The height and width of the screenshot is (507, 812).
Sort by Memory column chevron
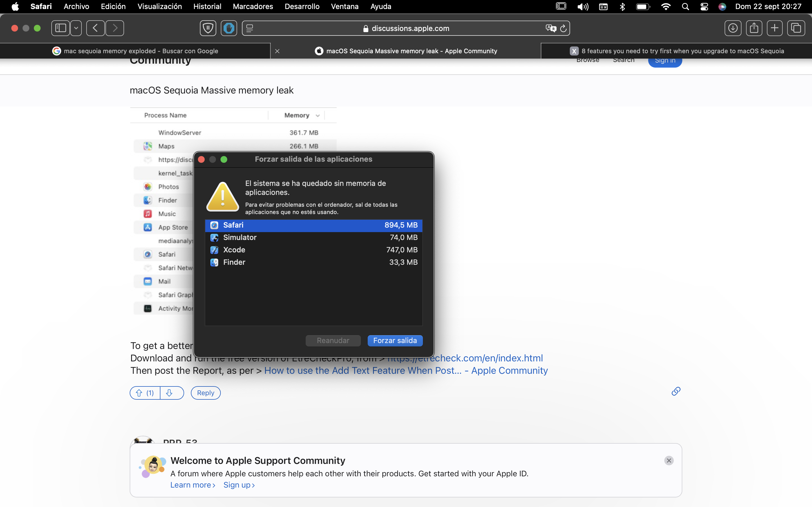click(317, 116)
